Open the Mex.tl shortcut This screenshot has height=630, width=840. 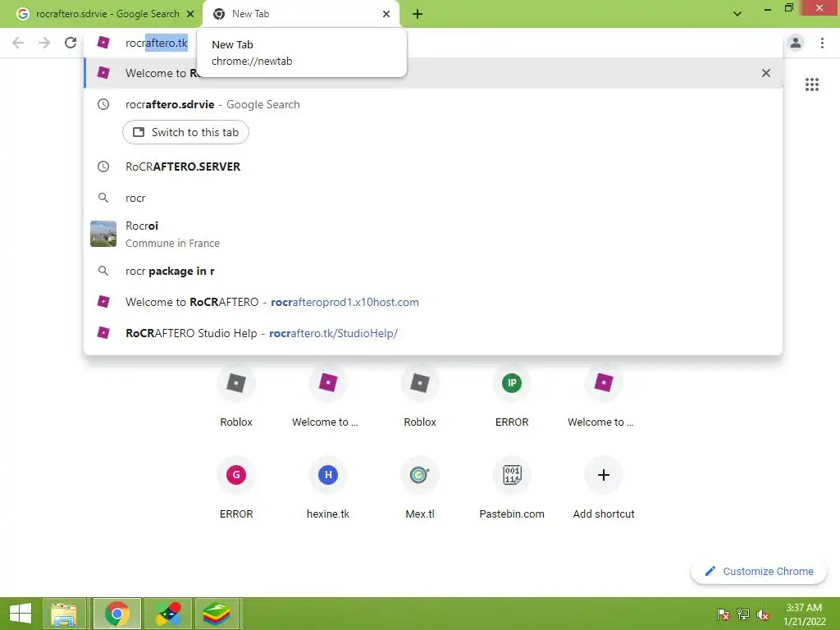pyautogui.click(x=420, y=488)
